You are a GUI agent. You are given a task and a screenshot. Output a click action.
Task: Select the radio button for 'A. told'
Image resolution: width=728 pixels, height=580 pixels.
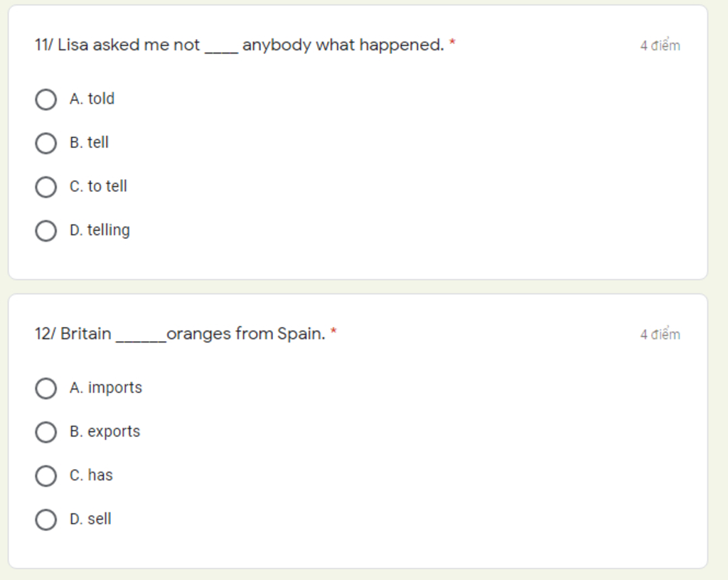tap(45, 100)
